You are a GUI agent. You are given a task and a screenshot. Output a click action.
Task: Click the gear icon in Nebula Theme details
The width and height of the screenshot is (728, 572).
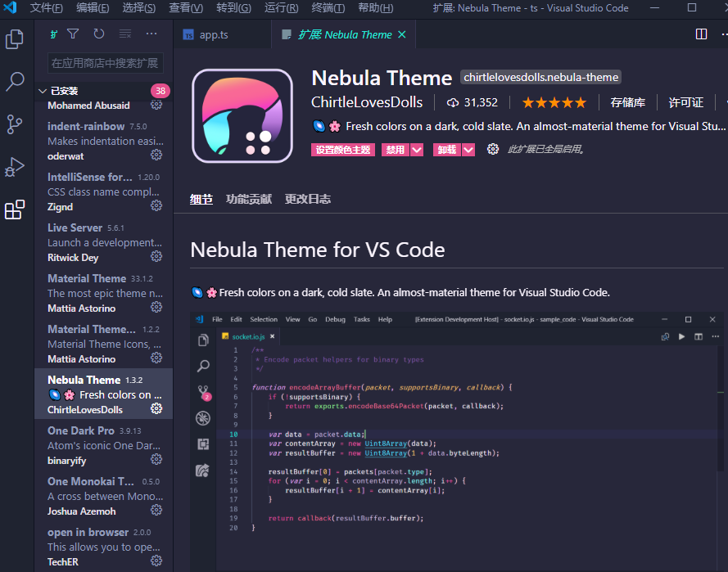coord(493,149)
